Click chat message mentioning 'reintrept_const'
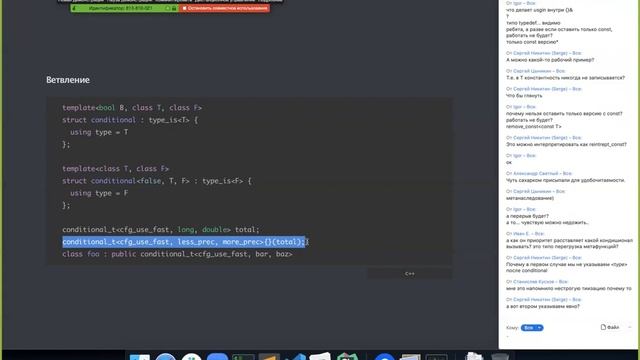Image resolution: width=640 pixels, height=360 pixels. [x=566, y=144]
